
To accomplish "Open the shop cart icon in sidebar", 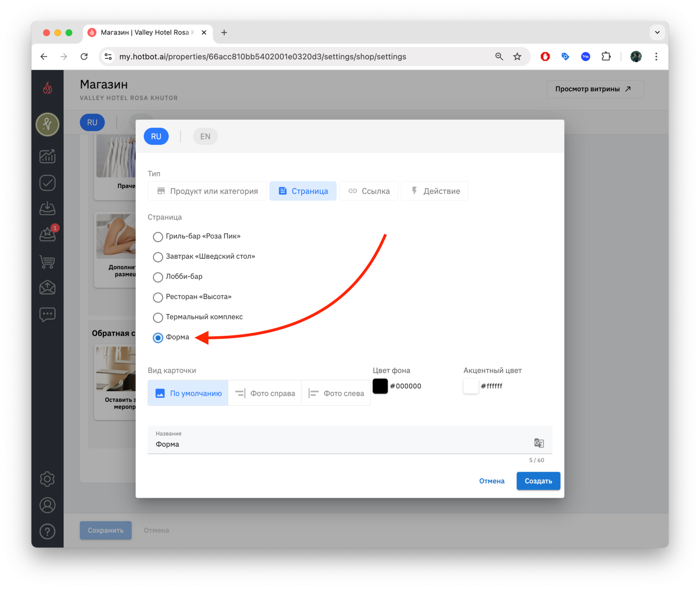I will click(47, 261).
